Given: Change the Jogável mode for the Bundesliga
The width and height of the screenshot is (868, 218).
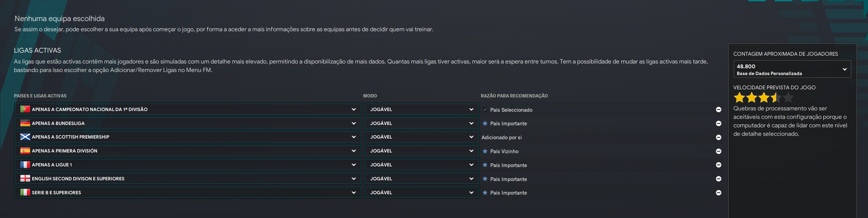Looking at the screenshot, I should tap(422, 123).
